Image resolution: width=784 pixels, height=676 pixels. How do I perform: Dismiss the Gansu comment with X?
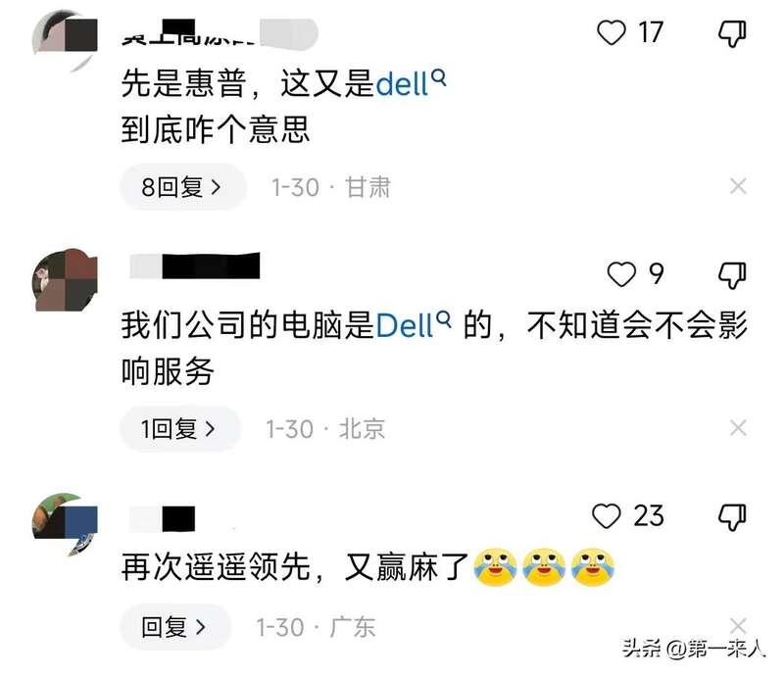[738, 186]
